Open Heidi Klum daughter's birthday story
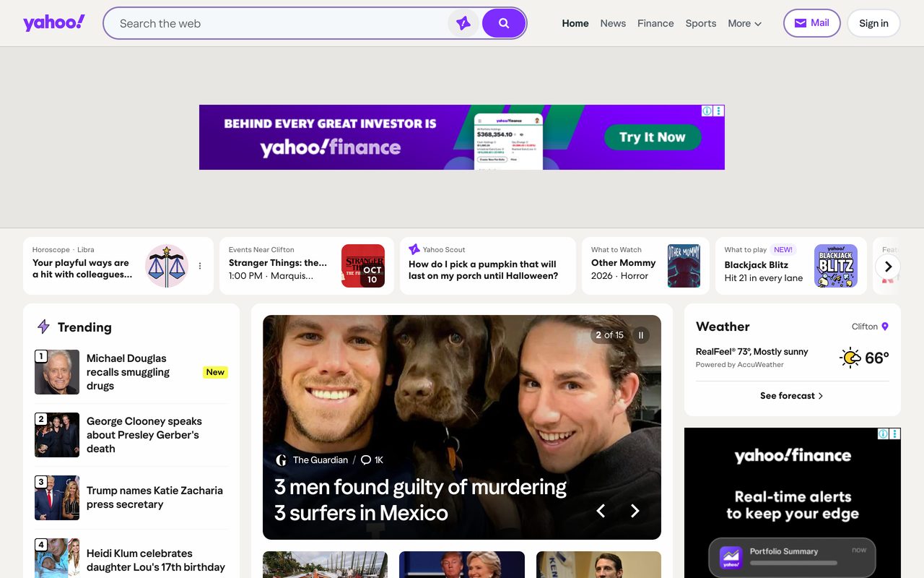Viewport: 924px width, 578px height. point(155,560)
